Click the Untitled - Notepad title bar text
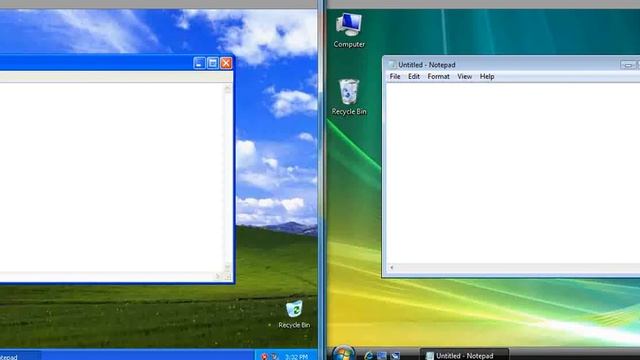This screenshot has width=640, height=360. point(427,64)
